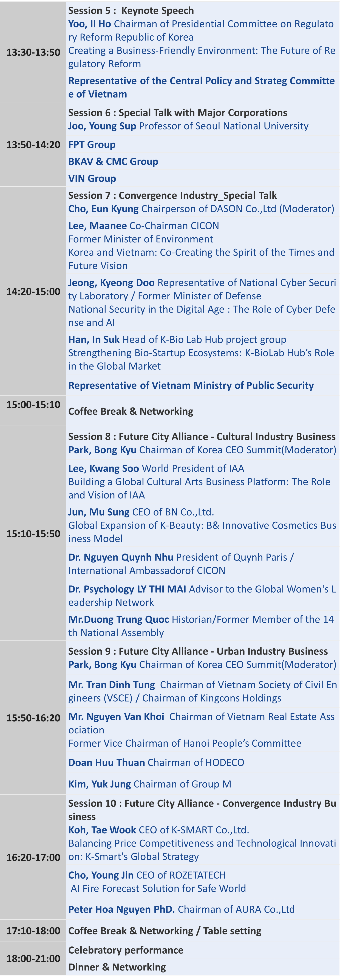Viewport: 340px width, 980px height.
Task: Click the 18:00-21:00 time slot cell
Action: tap(33, 959)
